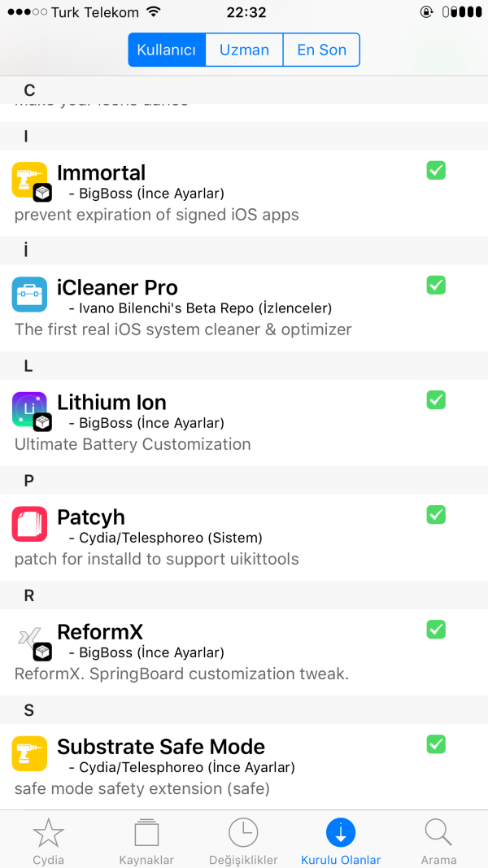Switch to the Uzman segment
The height and width of the screenshot is (868, 488).
pyautogui.click(x=244, y=50)
